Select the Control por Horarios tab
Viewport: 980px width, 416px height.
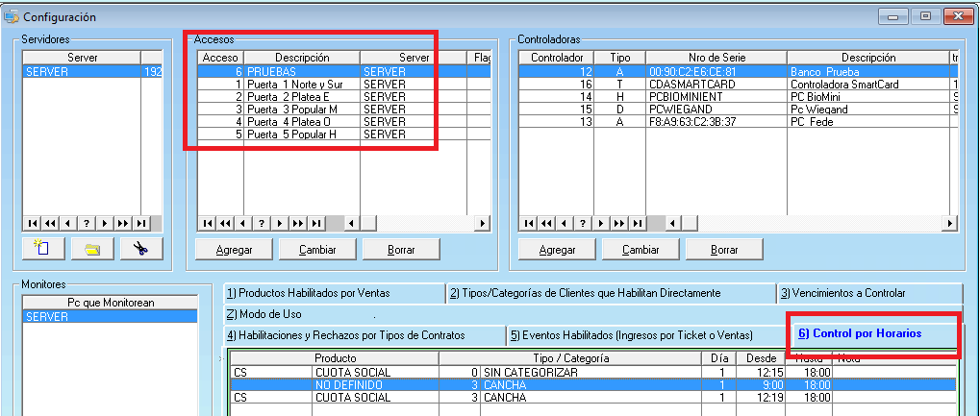[859, 333]
